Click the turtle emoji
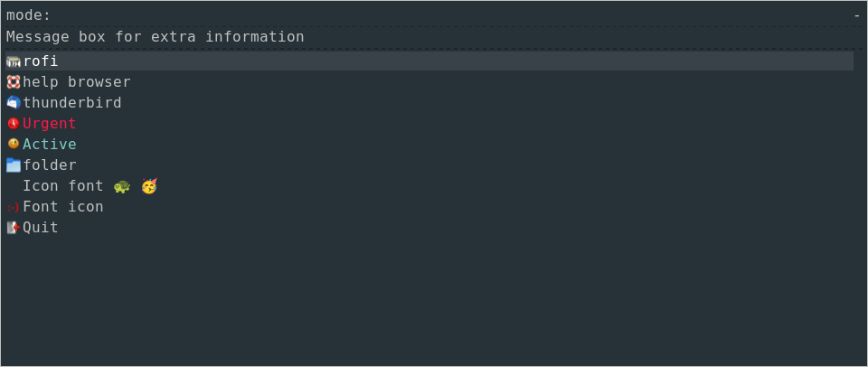 tap(122, 186)
